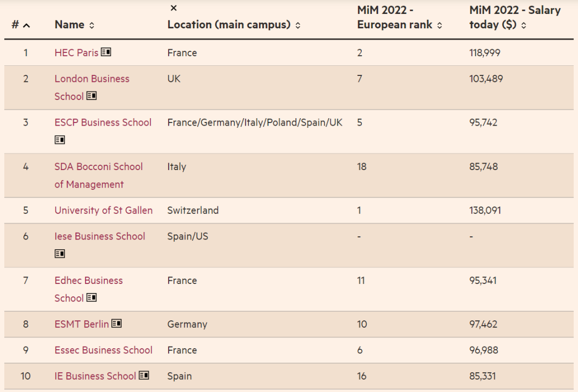
Task: Click the X icon above the Location column
Action: (x=173, y=8)
